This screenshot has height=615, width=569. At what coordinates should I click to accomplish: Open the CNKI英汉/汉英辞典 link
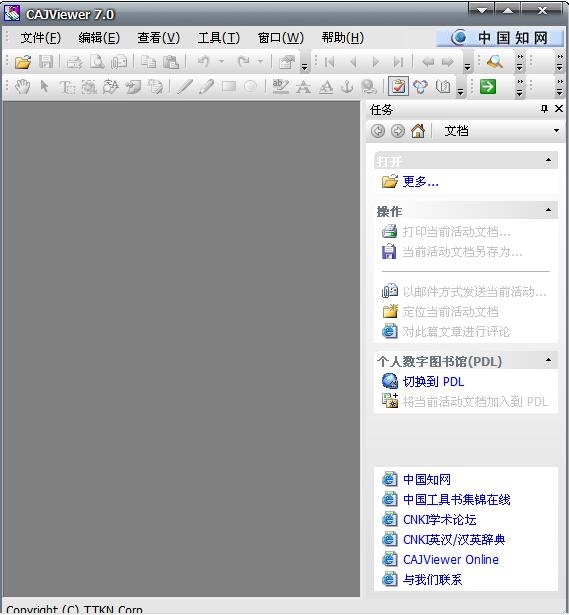(x=454, y=540)
